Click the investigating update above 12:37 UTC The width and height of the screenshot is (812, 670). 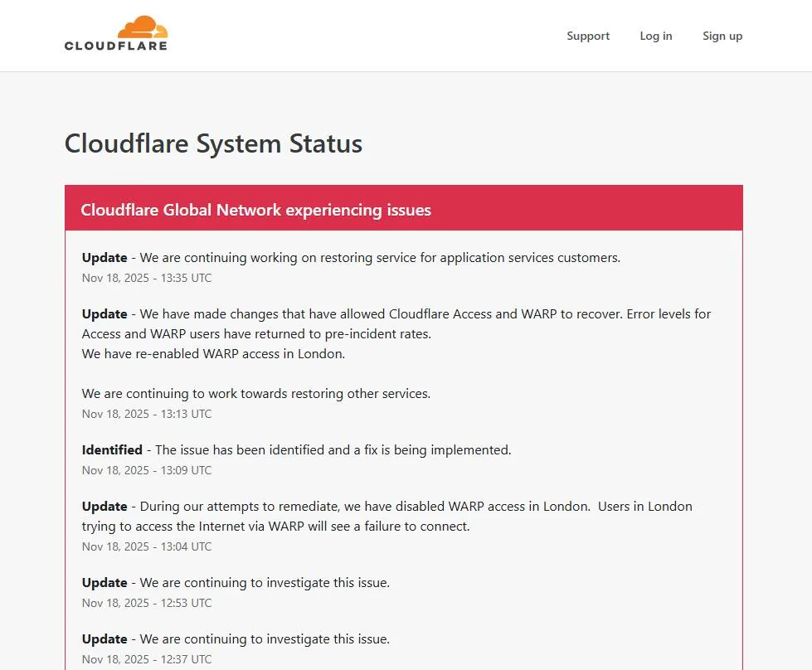pos(236,639)
